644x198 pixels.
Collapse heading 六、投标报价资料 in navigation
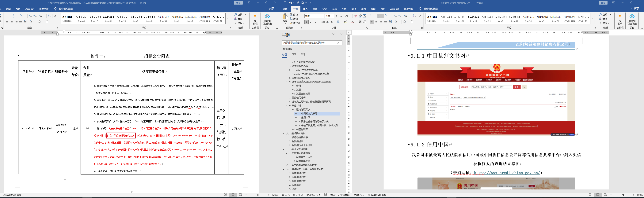click(284, 133)
